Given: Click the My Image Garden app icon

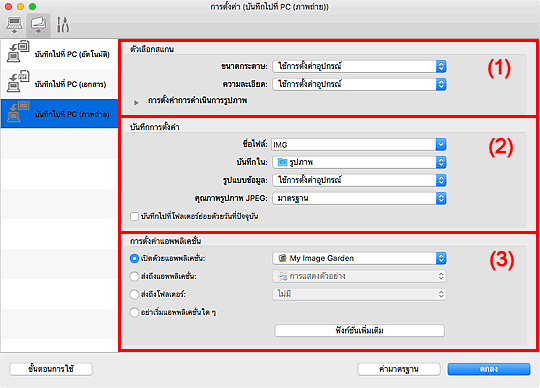Looking at the screenshot, I should coord(282,258).
